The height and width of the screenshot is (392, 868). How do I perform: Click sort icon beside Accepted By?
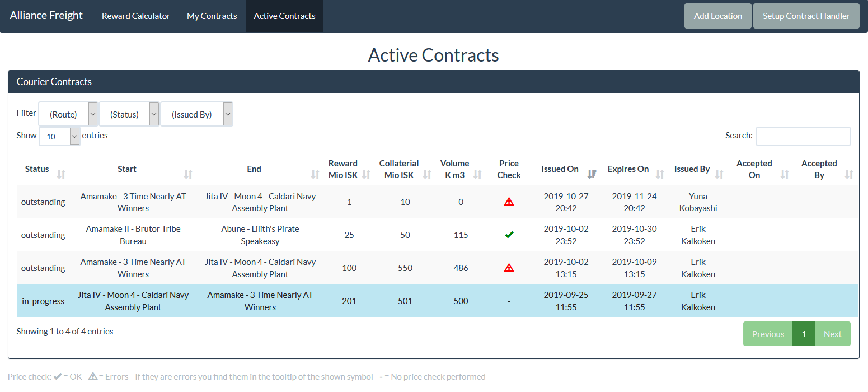point(850,175)
